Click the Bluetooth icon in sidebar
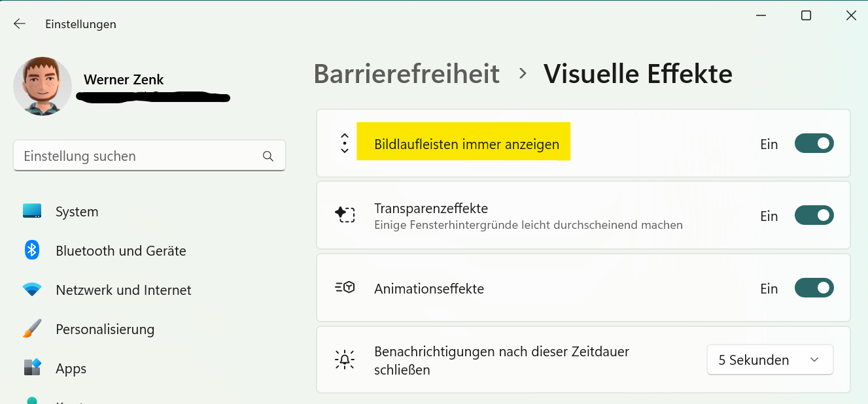 tap(32, 250)
